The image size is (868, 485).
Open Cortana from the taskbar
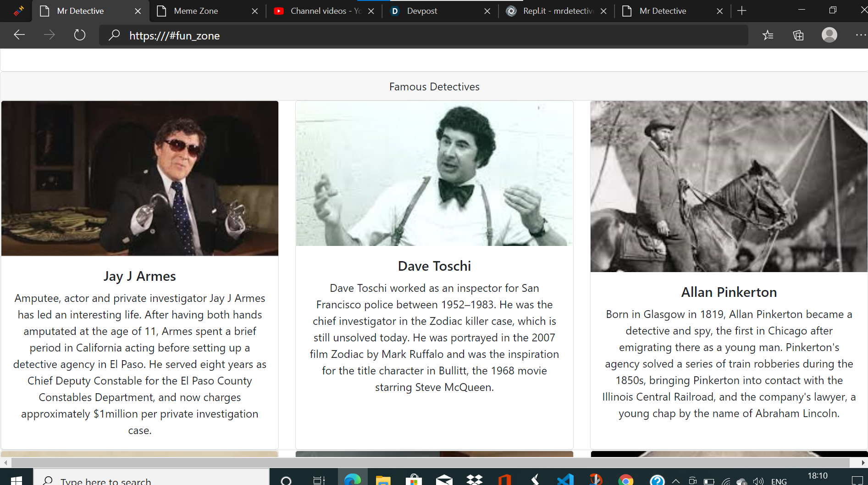(x=286, y=480)
